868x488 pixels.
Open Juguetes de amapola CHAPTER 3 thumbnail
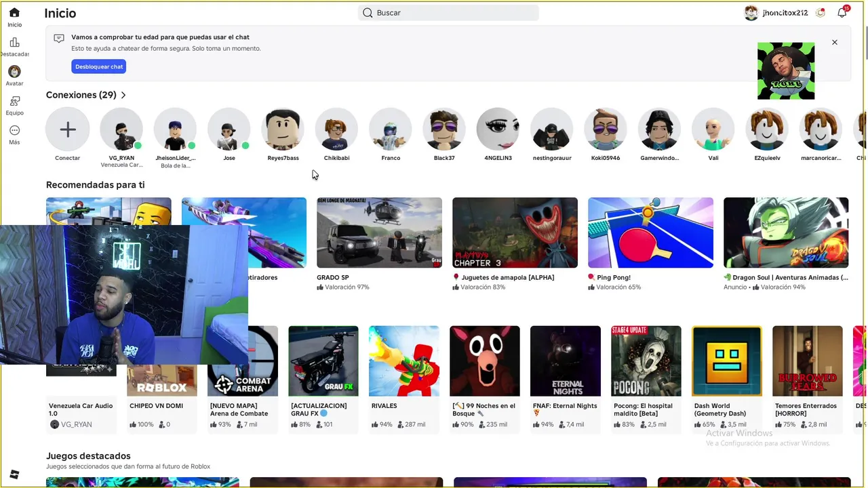pyautogui.click(x=515, y=232)
